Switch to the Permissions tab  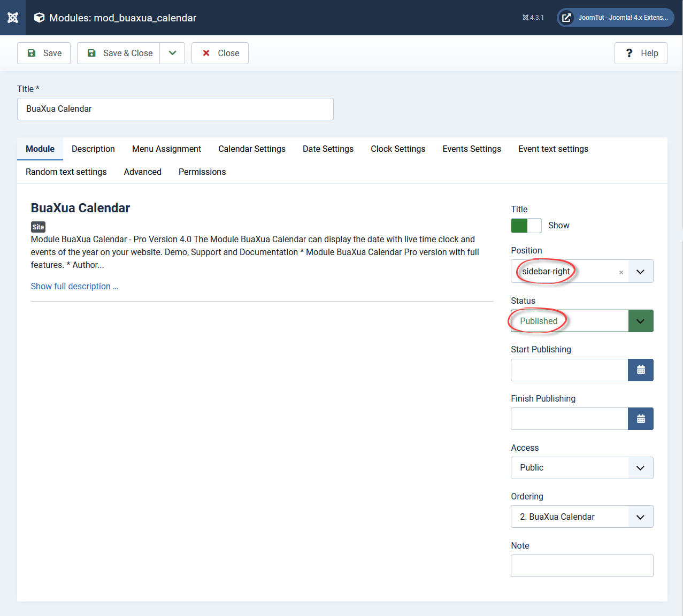tap(202, 172)
